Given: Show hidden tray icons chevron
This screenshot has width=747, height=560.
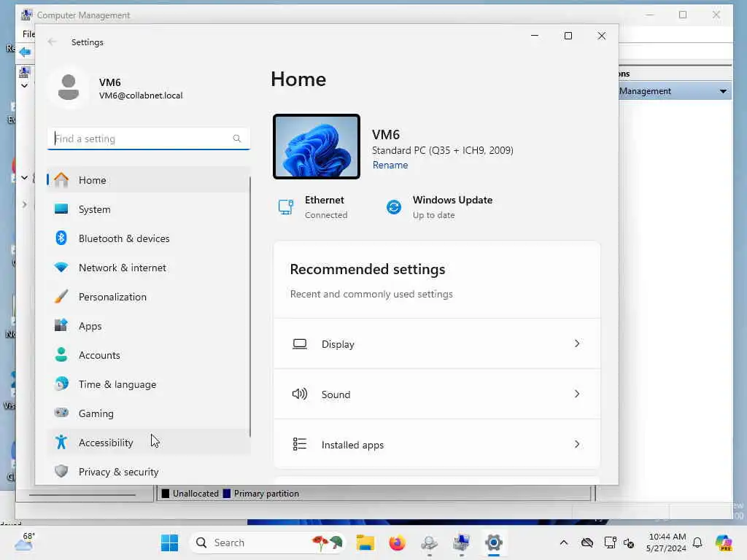Looking at the screenshot, I should click(564, 542).
